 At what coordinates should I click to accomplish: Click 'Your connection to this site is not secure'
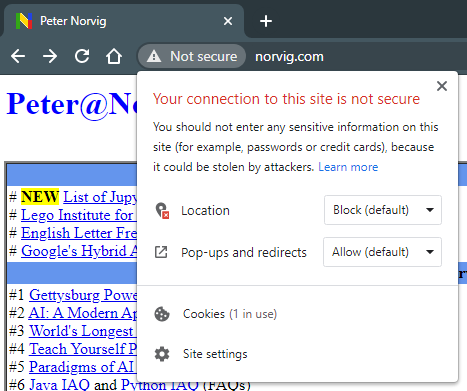[286, 99]
